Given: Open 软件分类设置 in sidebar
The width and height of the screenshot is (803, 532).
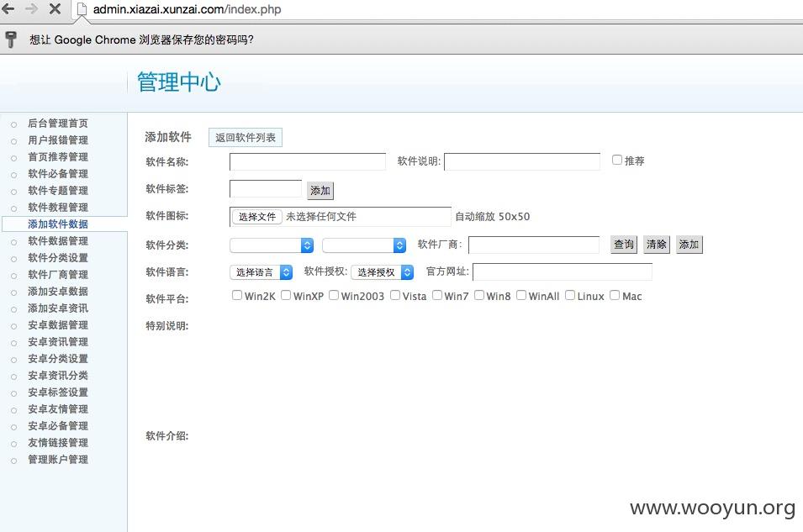Looking at the screenshot, I should point(58,257).
